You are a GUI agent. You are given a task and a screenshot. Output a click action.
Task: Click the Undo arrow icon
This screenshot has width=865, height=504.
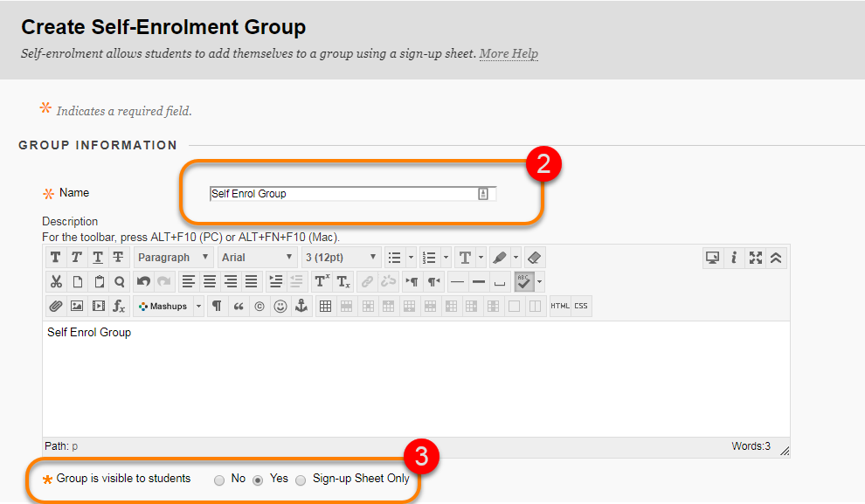tap(143, 282)
